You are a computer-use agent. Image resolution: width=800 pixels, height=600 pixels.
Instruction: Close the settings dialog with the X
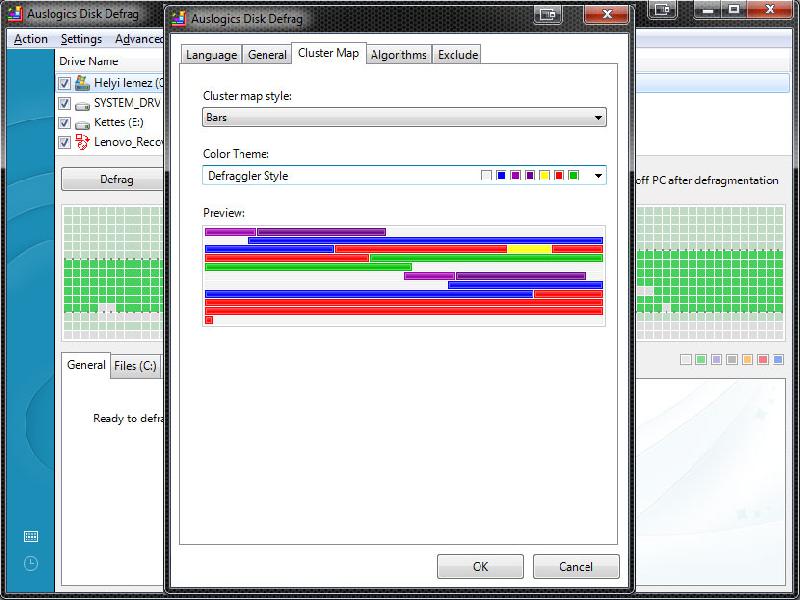coord(607,14)
